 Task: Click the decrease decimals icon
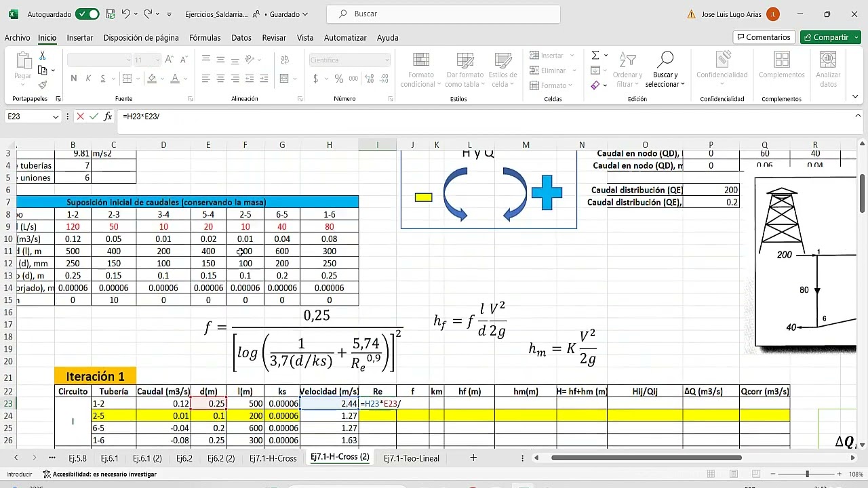pyautogui.click(x=384, y=79)
